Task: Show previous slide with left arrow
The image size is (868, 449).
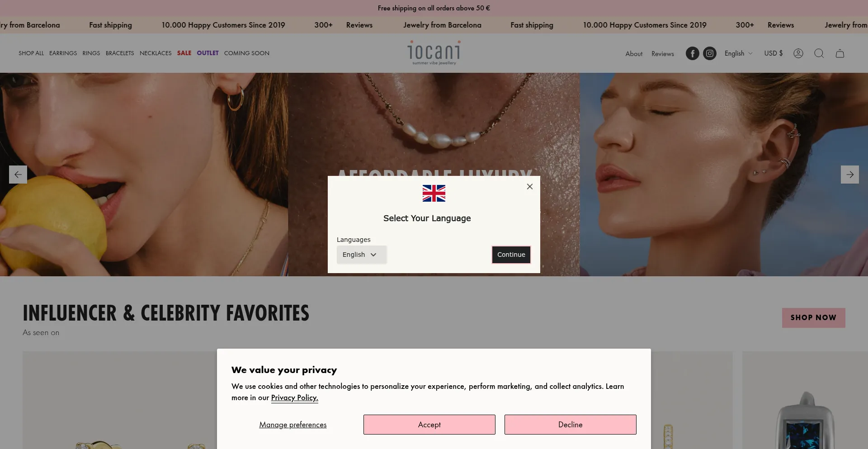Action: [x=18, y=175]
